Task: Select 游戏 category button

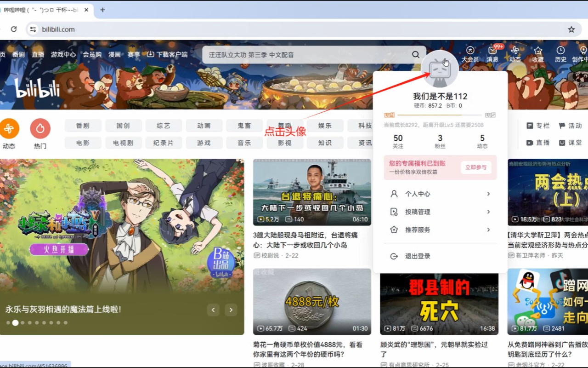Action: click(x=204, y=143)
